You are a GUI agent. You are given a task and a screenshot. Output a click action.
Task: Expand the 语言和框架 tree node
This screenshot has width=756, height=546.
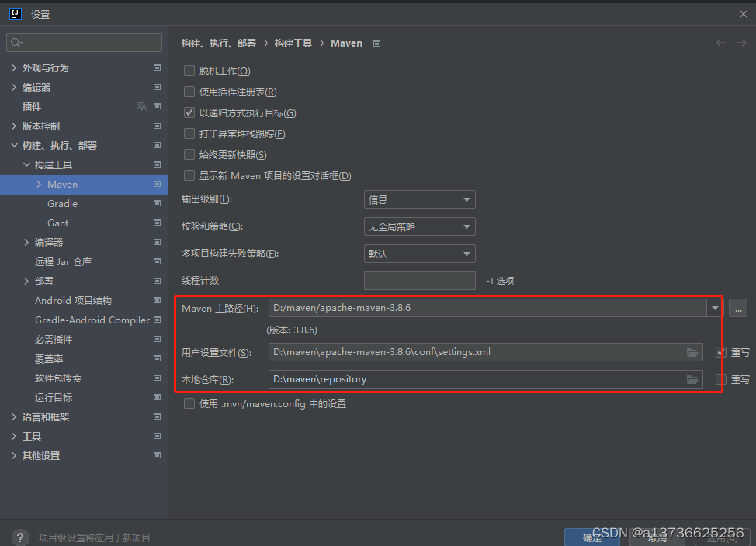coord(14,416)
